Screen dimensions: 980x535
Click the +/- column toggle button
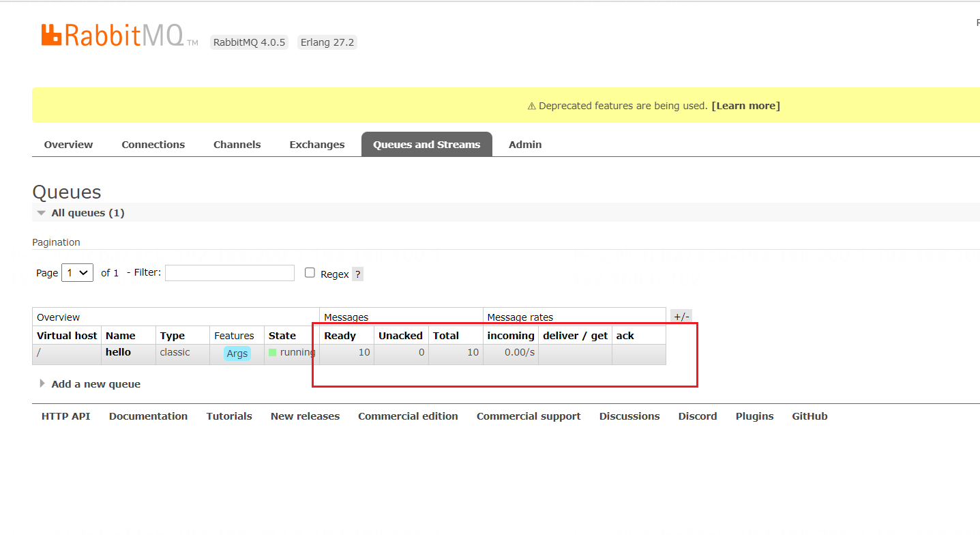click(x=681, y=317)
